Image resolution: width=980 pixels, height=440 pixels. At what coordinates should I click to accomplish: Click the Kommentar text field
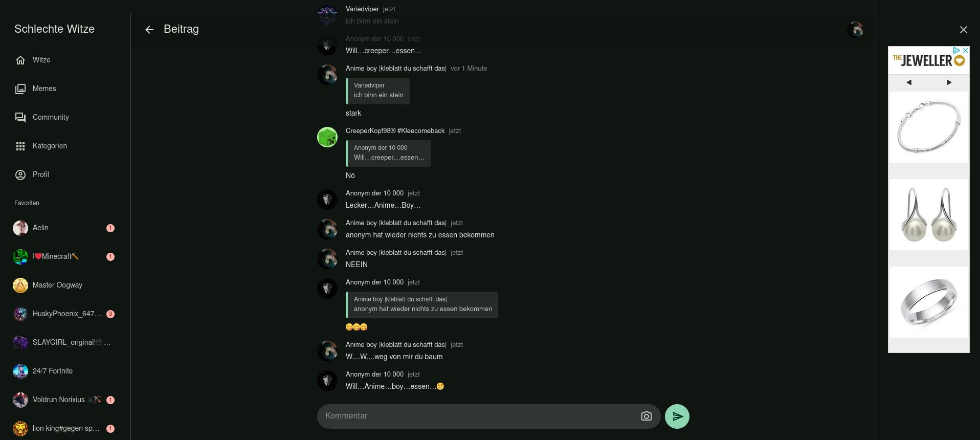click(478, 416)
